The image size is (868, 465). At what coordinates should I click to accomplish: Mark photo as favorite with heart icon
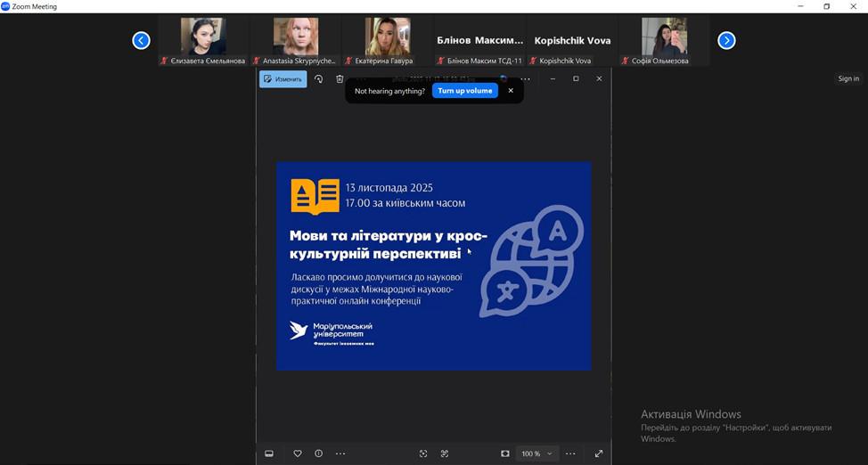(298, 453)
